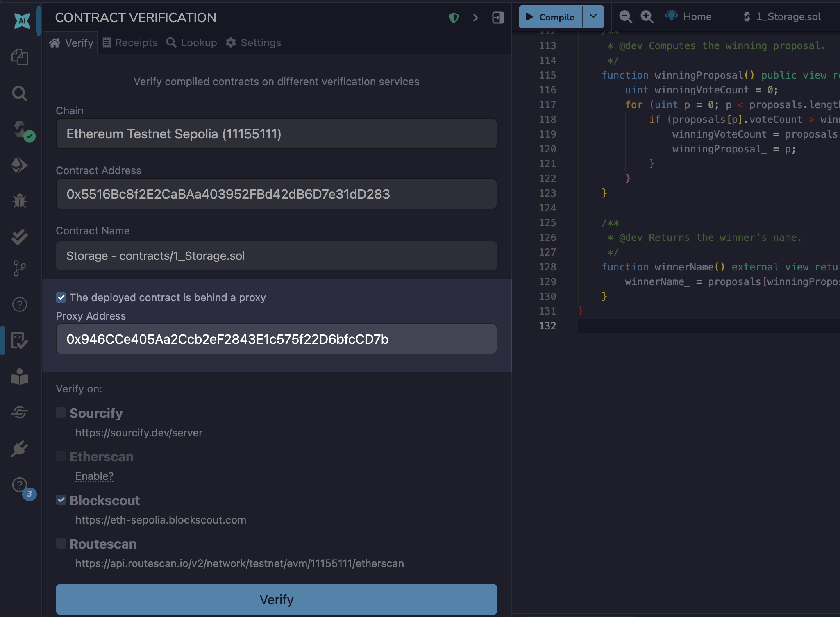Expand the Compile dropdown arrow
Image resolution: width=840 pixels, height=617 pixels.
(593, 17)
